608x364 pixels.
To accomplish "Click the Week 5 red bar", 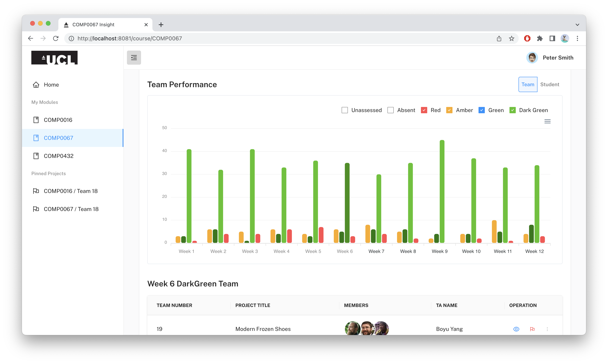I will 321,235.
